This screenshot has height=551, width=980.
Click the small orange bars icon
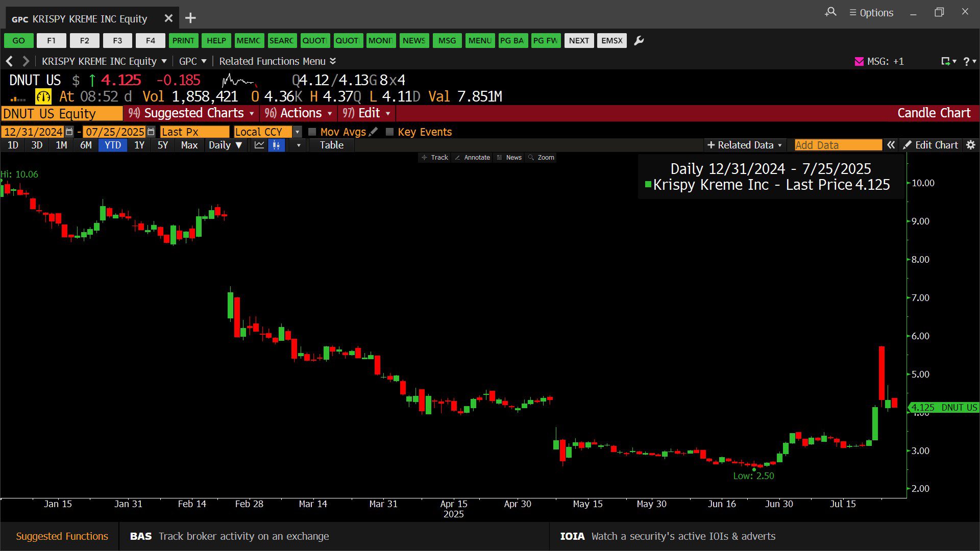tap(18, 99)
